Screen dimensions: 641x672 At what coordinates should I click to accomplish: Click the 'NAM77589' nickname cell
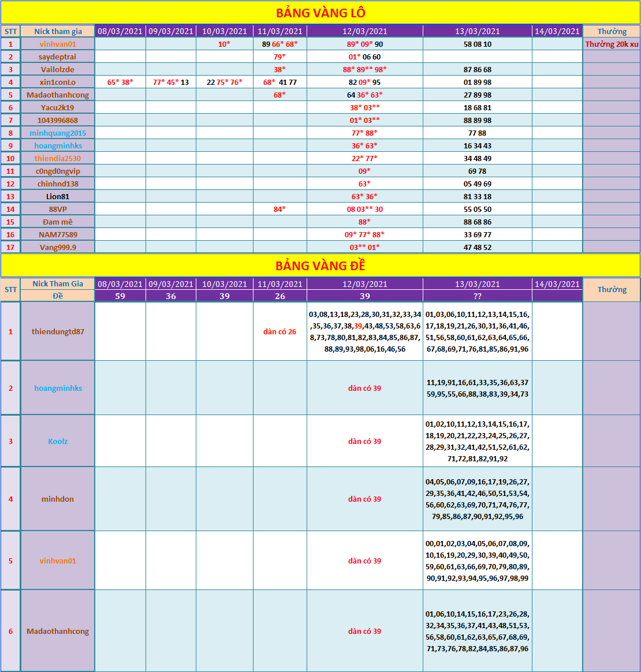click(58, 234)
